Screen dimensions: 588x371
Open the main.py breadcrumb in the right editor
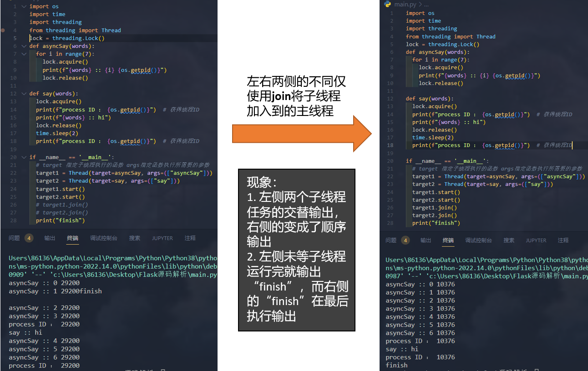click(406, 4)
